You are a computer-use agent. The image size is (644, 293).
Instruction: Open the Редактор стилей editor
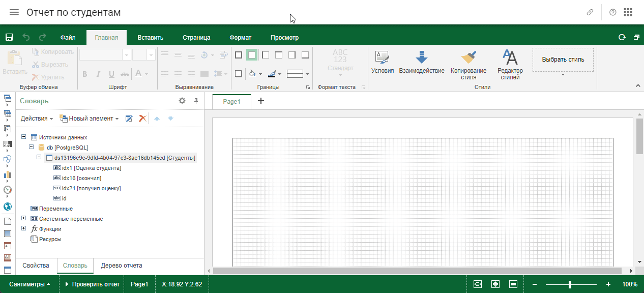(510, 65)
